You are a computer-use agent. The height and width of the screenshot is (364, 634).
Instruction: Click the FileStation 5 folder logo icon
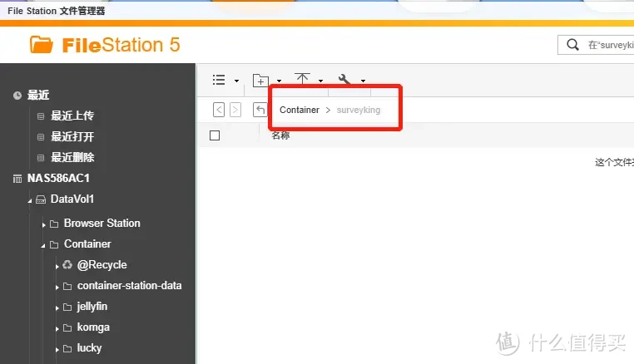42,44
